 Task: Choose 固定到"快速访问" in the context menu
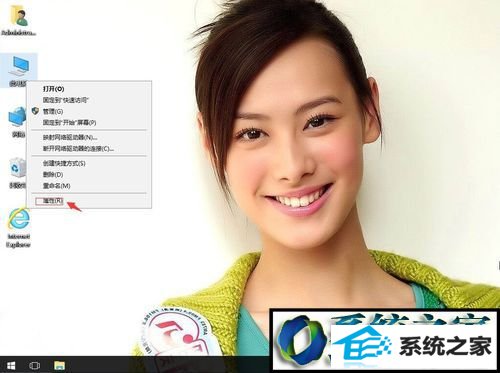pyautogui.click(x=89, y=100)
